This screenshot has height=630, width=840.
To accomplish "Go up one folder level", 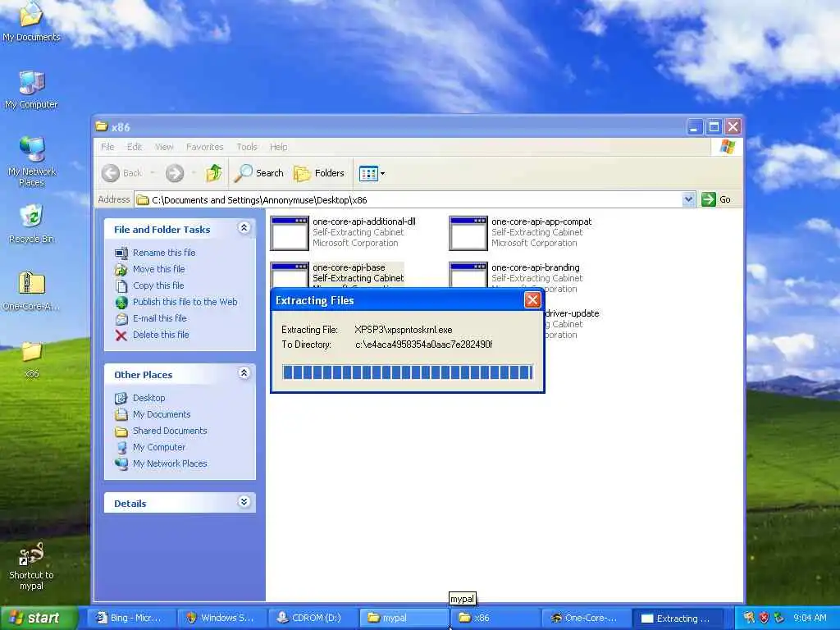I will tap(214, 173).
